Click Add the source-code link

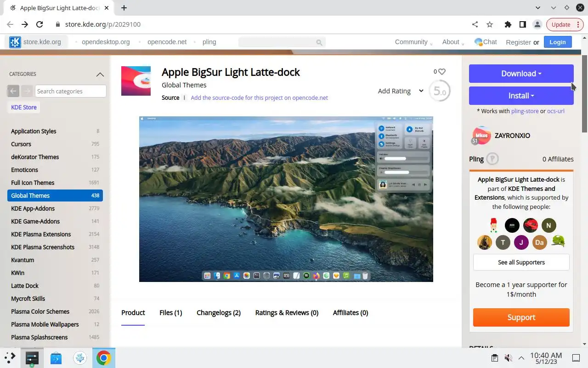point(260,98)
